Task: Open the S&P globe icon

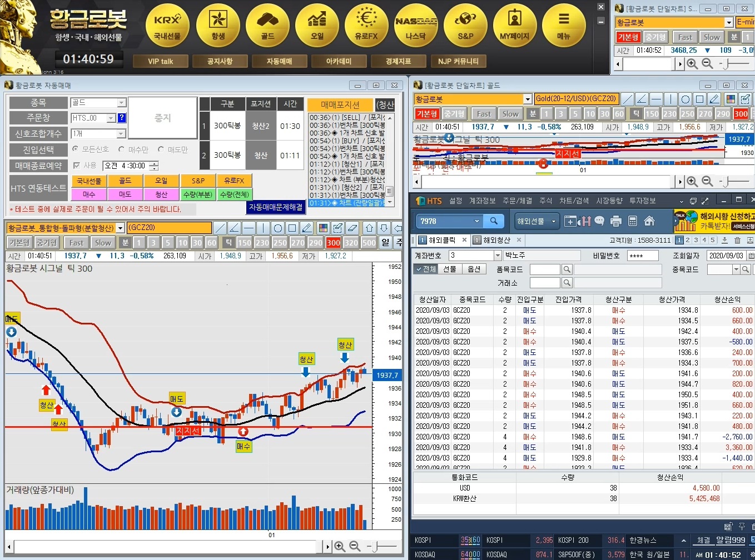Action: 465,26
